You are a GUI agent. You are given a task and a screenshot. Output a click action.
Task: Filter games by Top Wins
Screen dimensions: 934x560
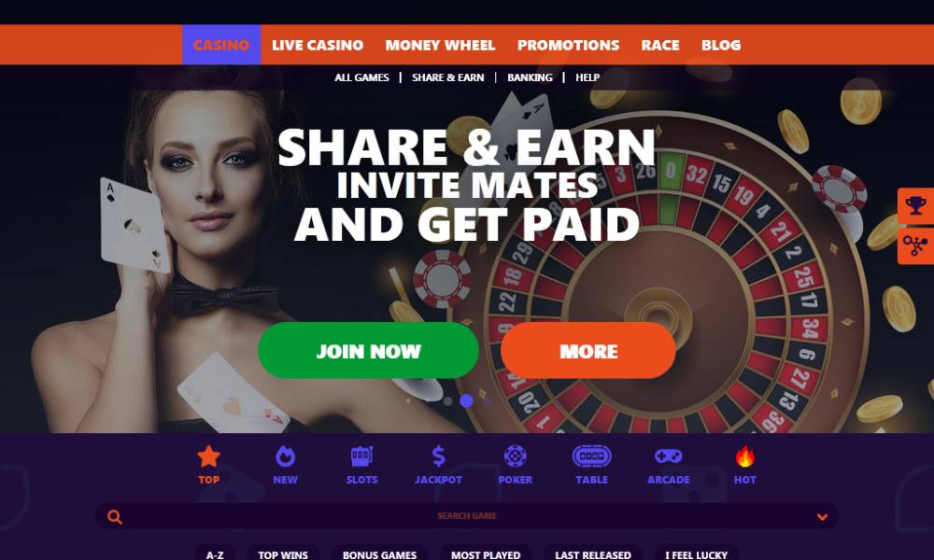[283, 554]
